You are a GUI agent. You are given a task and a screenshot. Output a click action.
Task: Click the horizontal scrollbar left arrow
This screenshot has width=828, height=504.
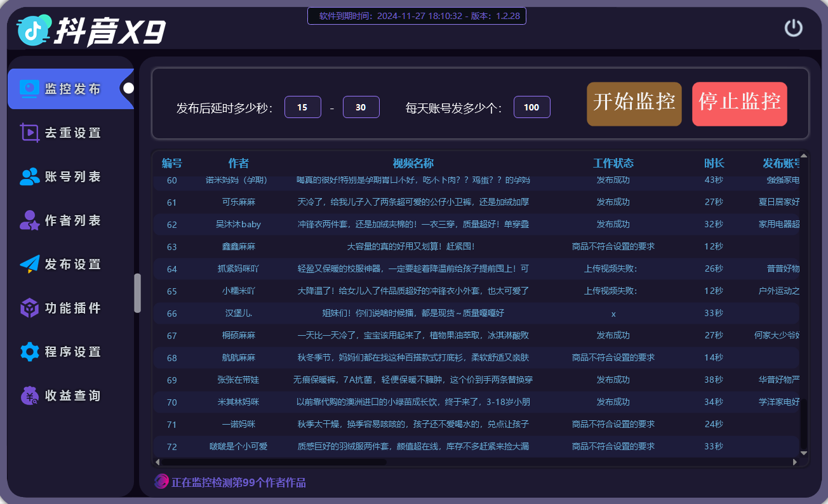(x=157, y=461)
